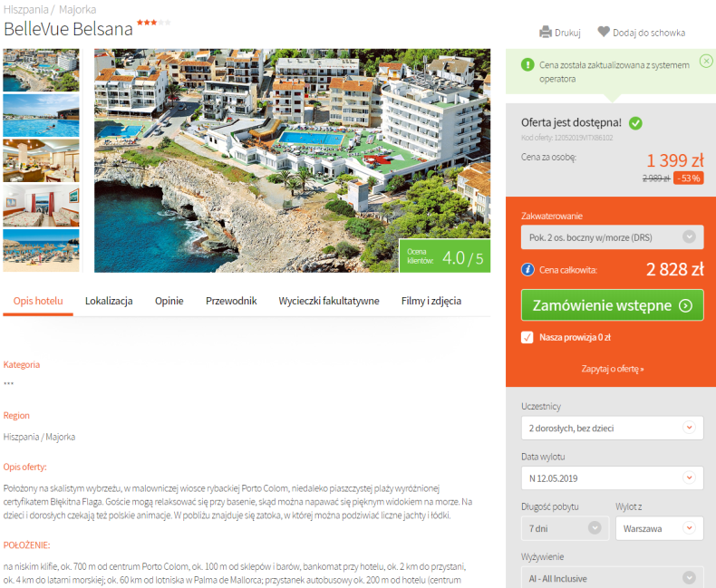Click the green exclamation alert icon
716x588 pixels.
point(527,65)
